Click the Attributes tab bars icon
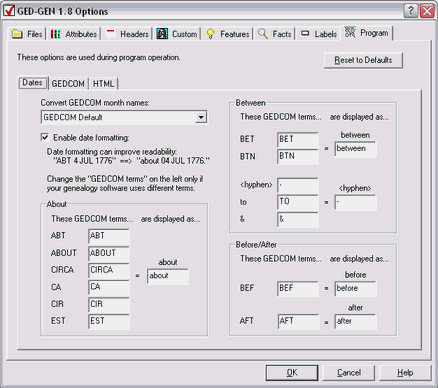This screenshot has height=388, width=438. click(55, 34)
